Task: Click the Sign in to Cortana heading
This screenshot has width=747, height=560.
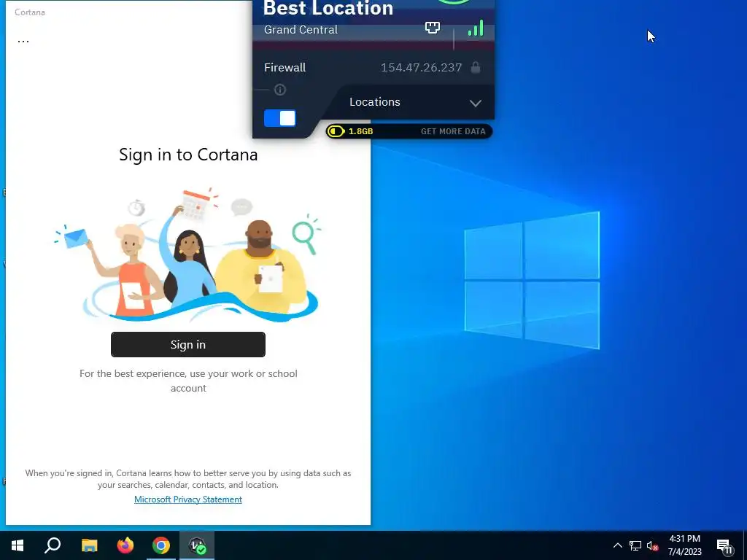Action: pos(188,155)
